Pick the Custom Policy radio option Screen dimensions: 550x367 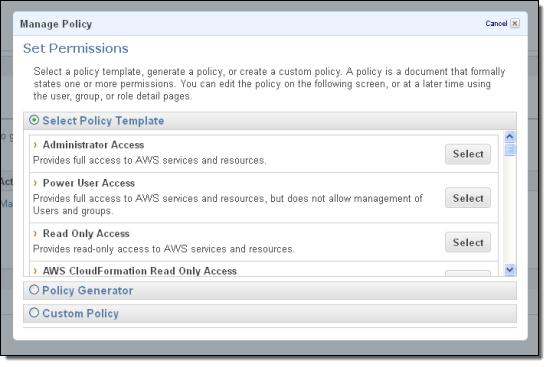[34, 313]
